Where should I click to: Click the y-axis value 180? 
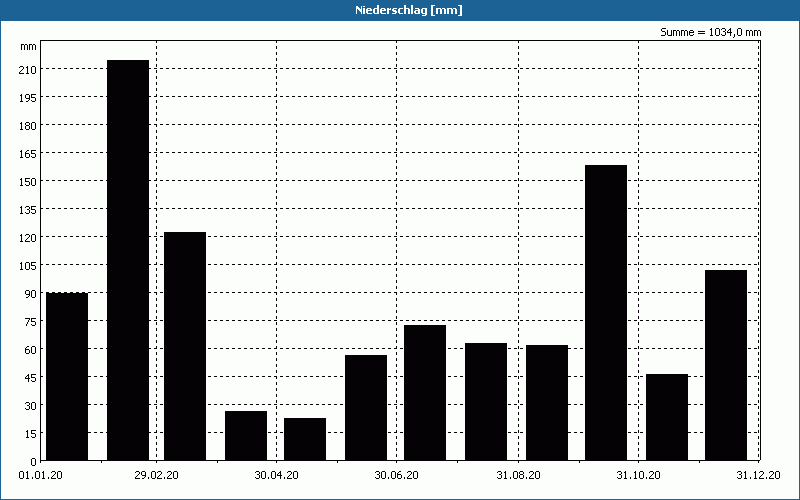coord(28,126)
